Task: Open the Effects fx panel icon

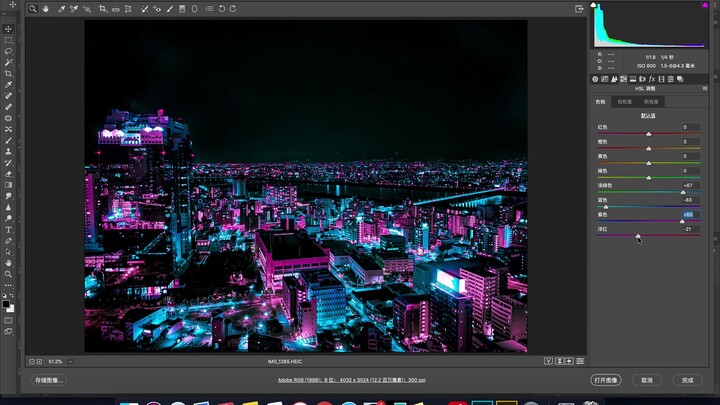Action: (652, 79)
